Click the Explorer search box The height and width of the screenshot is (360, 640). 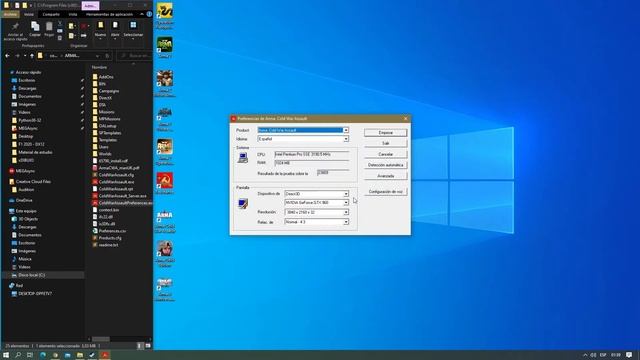[x=135, y=56]
